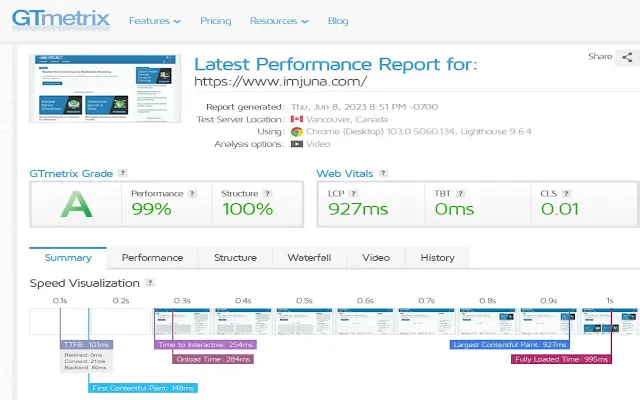Expand the Resources dropdown menu
640x400 pixels.
pos(279,21)
